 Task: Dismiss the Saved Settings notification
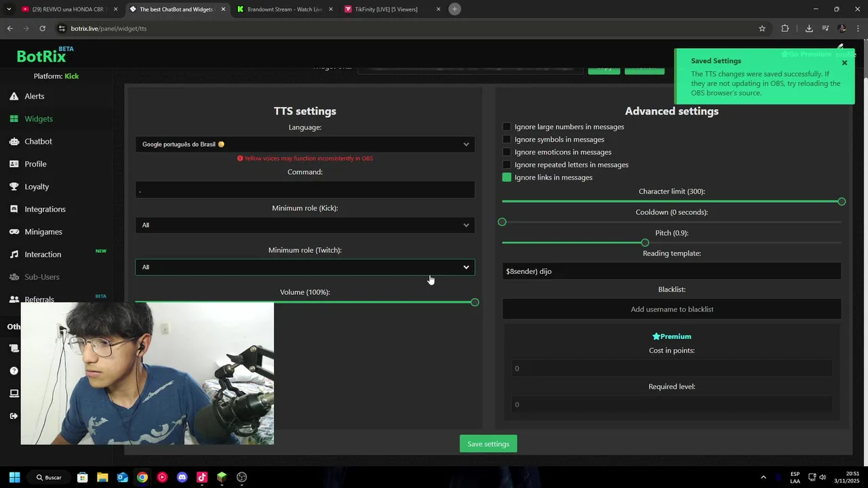coord(844,62)
